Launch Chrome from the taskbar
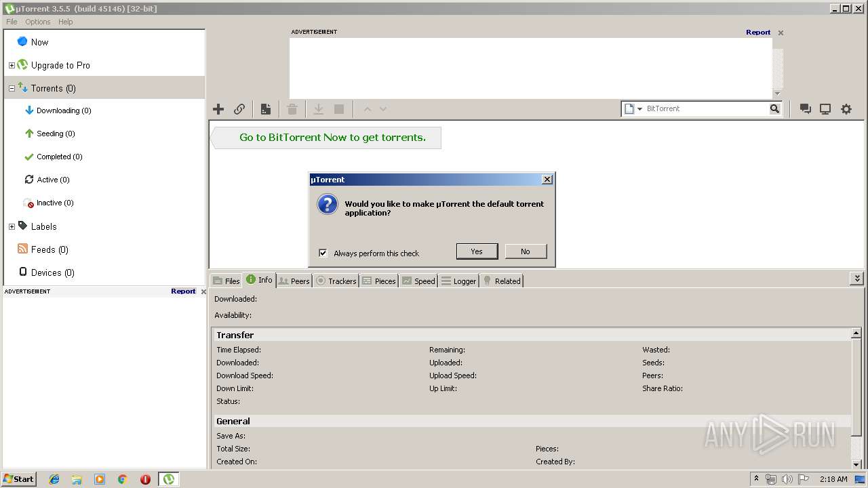The height and width of the screenshot is (488, 868). point(122,479)
